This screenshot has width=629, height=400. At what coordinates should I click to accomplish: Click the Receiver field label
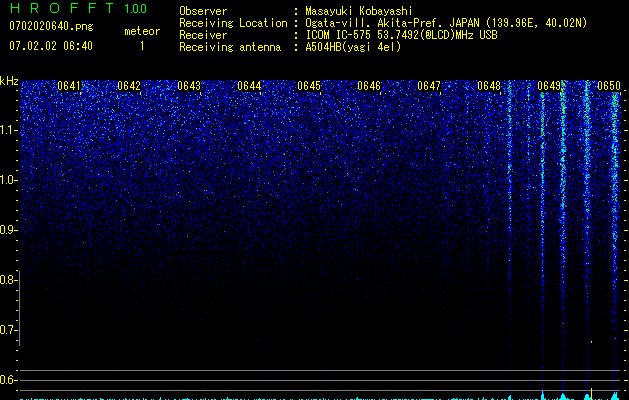click(x=203, y=35)
